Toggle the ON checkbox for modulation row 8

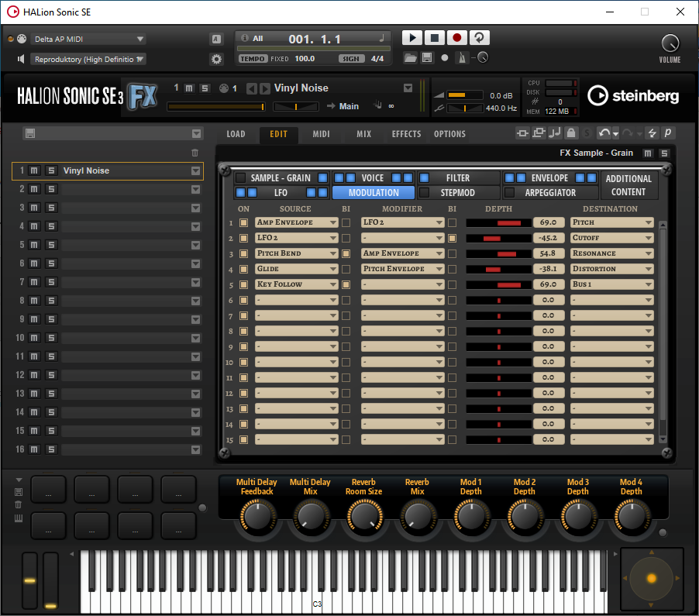(x=244, y=331)
